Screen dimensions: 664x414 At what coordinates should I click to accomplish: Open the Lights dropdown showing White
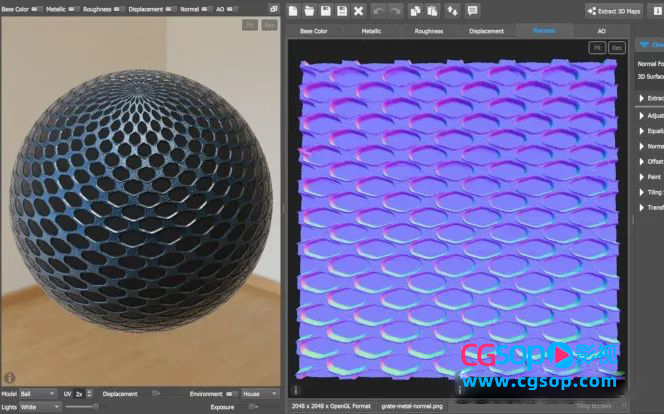(40, 407)
